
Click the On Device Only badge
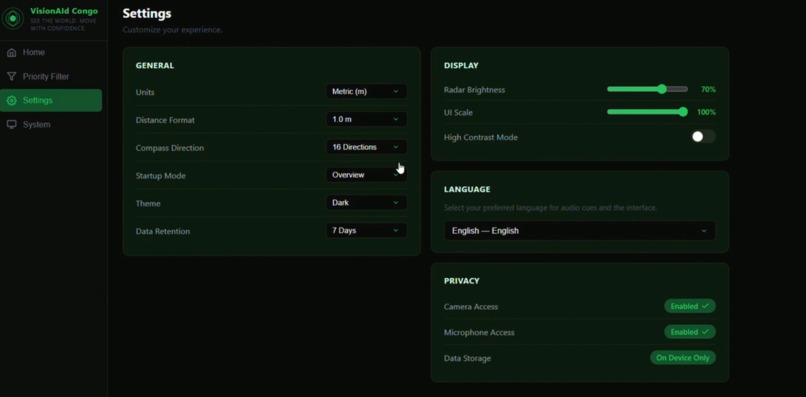[683, 357]
